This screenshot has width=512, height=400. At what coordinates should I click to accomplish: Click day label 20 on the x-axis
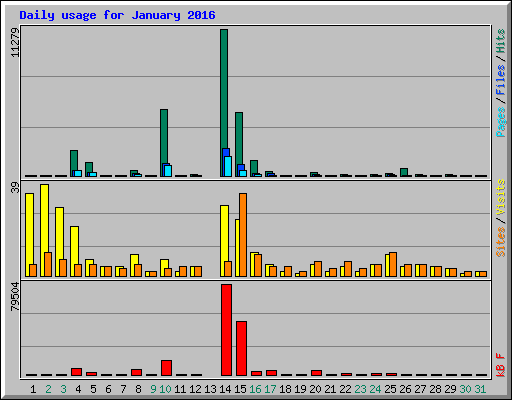pyautogui.click(x=315, y=389)
